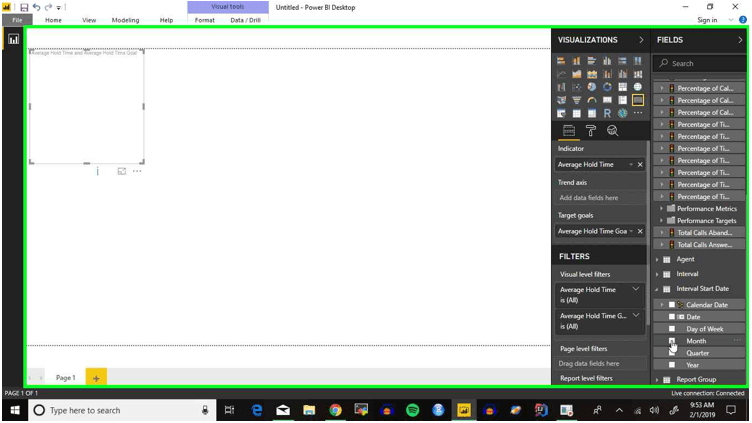Viewport: 752px width, 423px height.
Task: Tick the Month field checkbox
Action: [x=672, y=341]
